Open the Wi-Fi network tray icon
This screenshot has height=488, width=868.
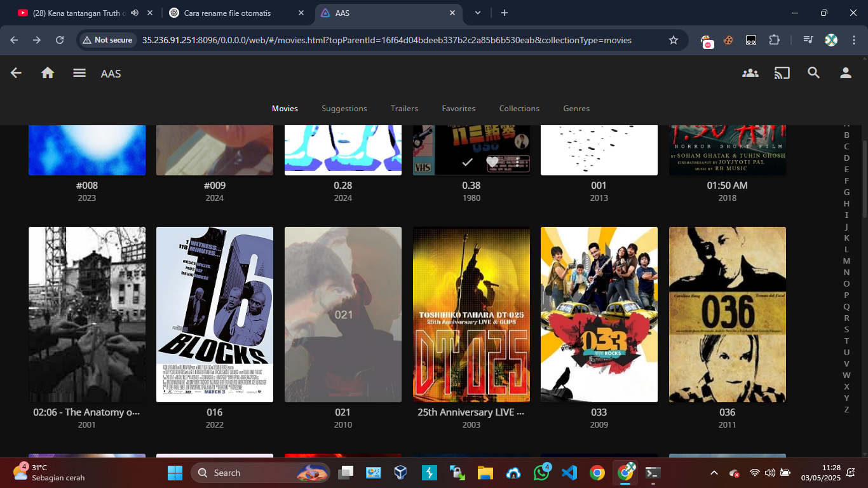point(755,473)
